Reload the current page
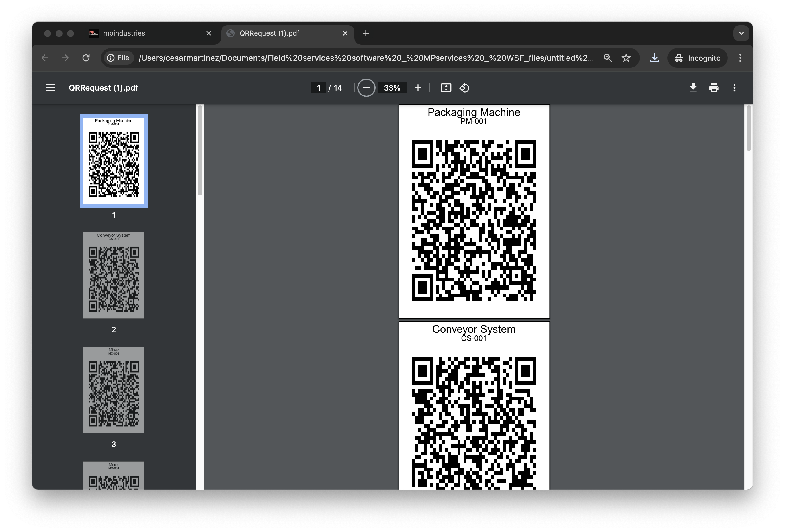 pyautogui.click(x=86, y=58)
